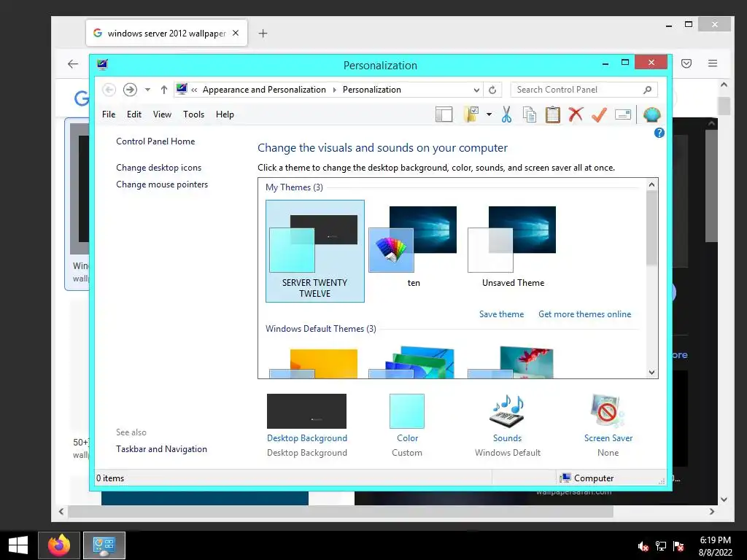
Task: Click the Appearance and Personalization breadcrumb
Action: [264, 90]
